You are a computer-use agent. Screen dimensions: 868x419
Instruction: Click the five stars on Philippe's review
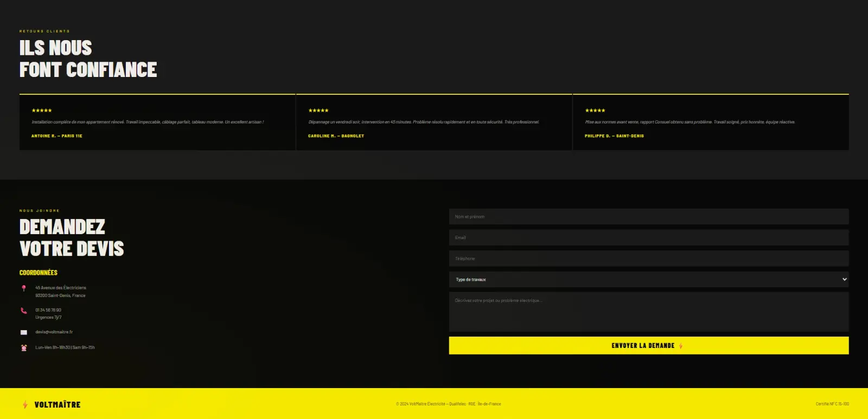(595, 111)
